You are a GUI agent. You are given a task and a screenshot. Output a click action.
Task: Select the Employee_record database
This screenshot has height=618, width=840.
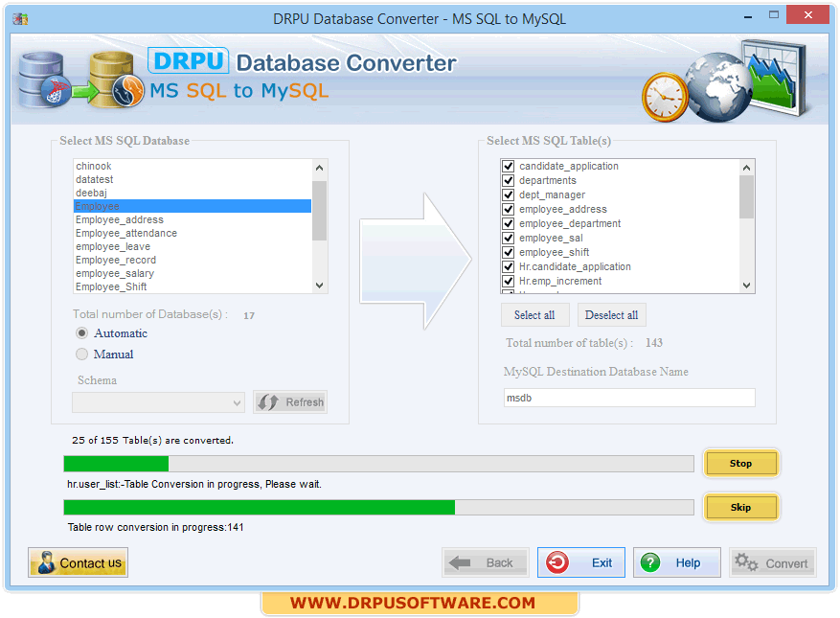coord(193,260)
